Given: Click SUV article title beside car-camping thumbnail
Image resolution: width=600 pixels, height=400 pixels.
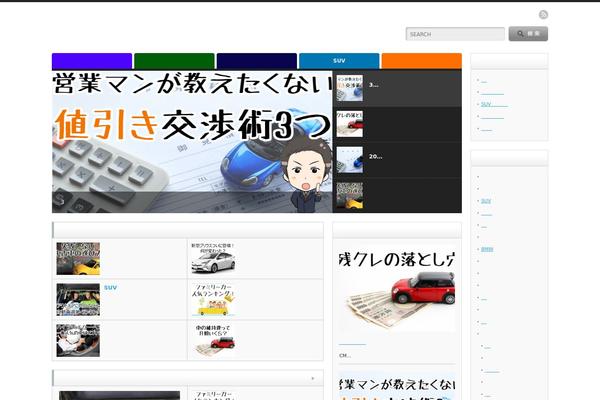Looking at the screenshot, I should (x=110, y=287).
